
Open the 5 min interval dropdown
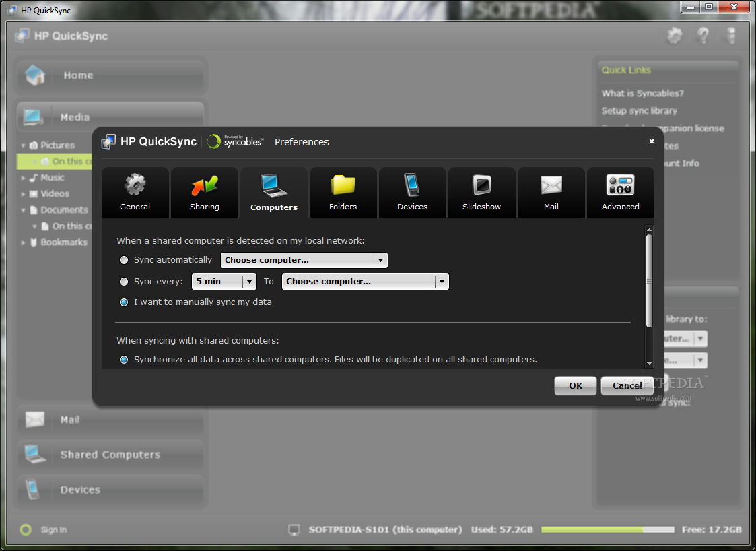point(224,282)
